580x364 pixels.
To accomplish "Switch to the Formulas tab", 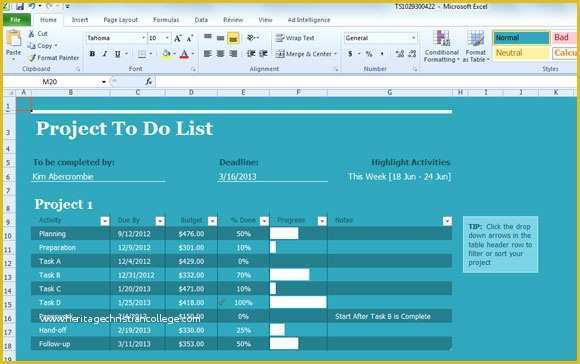I will pos(166,20).
